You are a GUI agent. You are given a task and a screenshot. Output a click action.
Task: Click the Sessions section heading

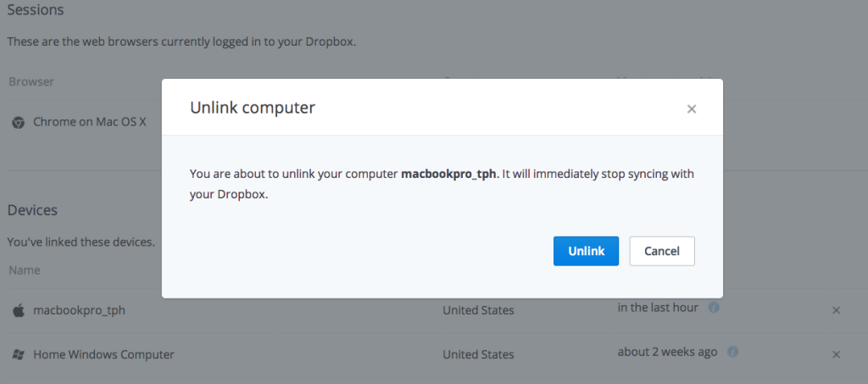click(x=36, y=9)
